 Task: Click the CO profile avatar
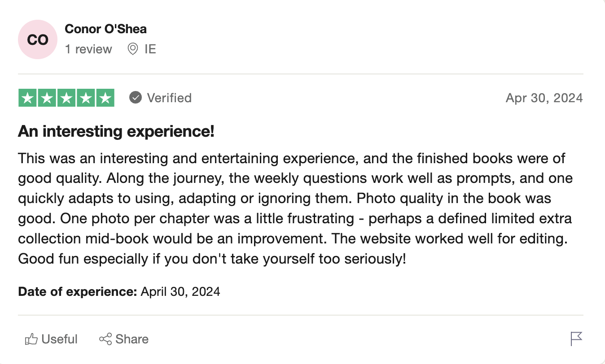point(38,39)
